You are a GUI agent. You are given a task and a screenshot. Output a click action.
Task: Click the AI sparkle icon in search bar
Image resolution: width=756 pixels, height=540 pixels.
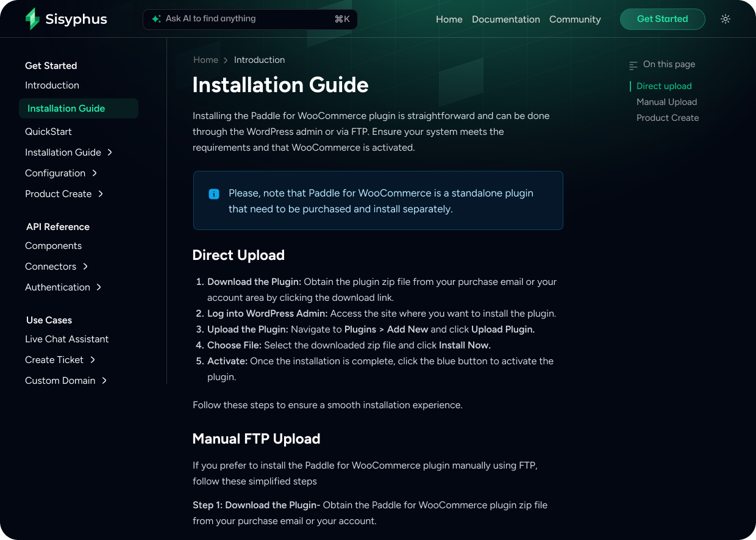point(157,19)
